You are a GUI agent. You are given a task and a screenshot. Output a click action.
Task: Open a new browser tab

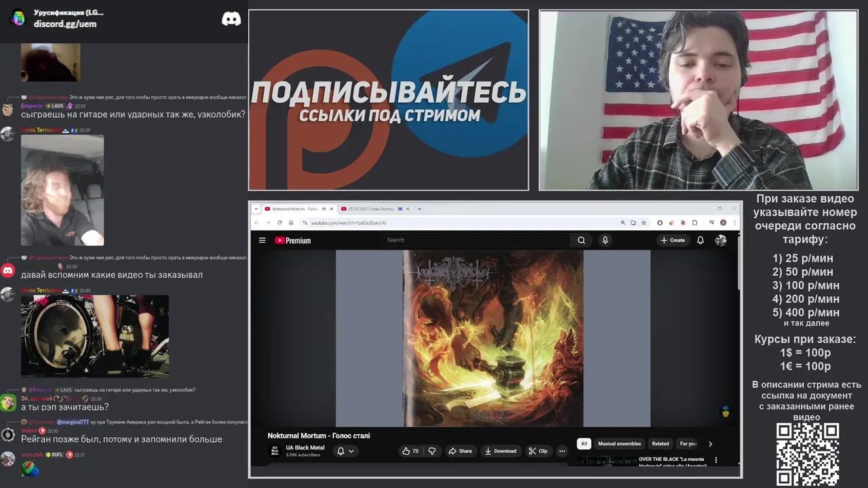point(419,209)
